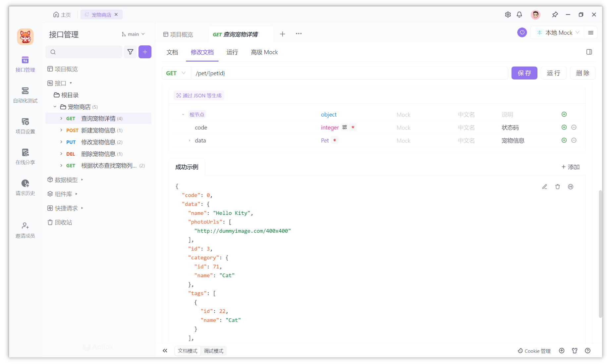Open 请求历史 in the left sidebar
Screen dimensions: 608x364
(x=25, y=187)
